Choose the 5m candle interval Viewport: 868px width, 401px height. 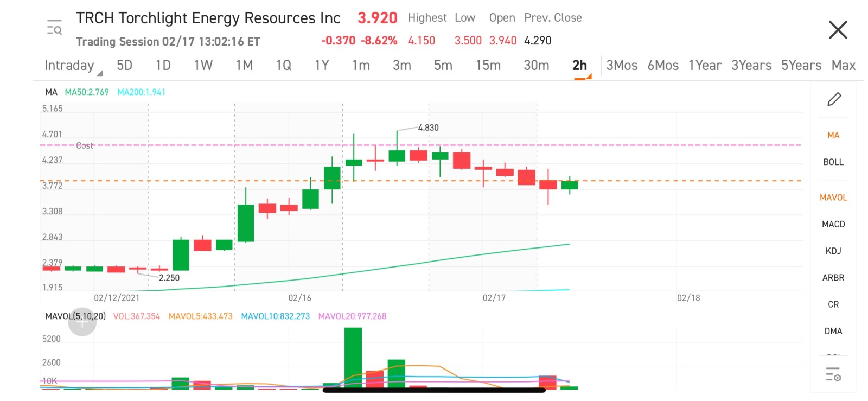(443, 66)
